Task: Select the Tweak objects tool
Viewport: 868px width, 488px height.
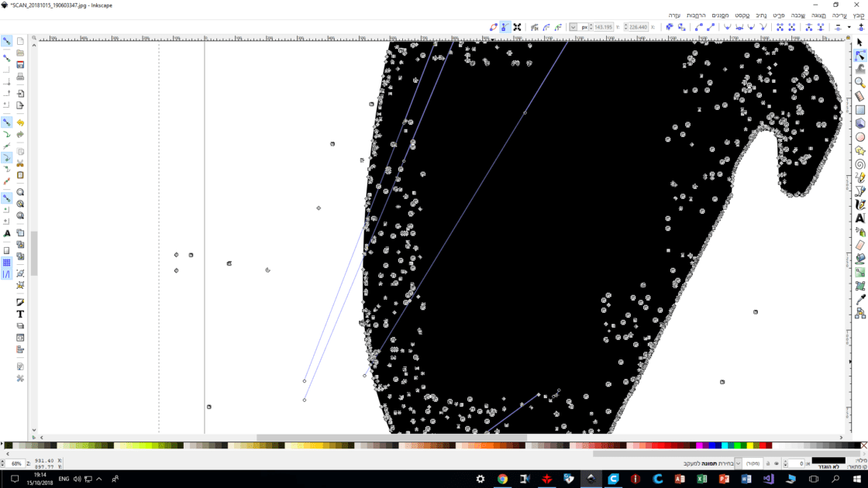Action: (859, 69)
